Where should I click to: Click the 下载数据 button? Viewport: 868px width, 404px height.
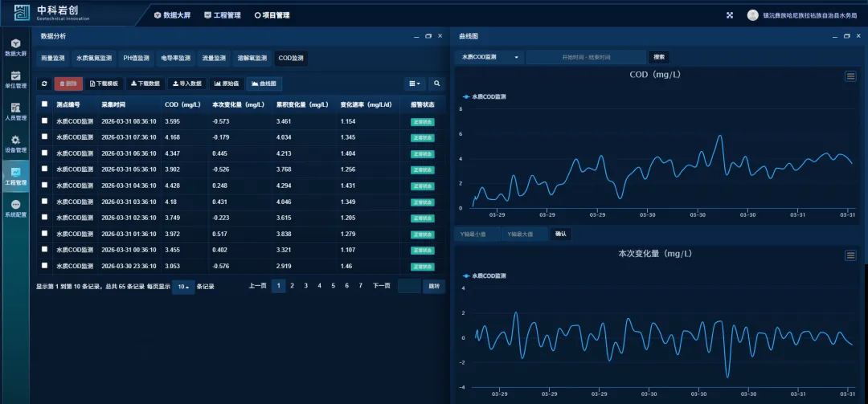coord(145,84)
